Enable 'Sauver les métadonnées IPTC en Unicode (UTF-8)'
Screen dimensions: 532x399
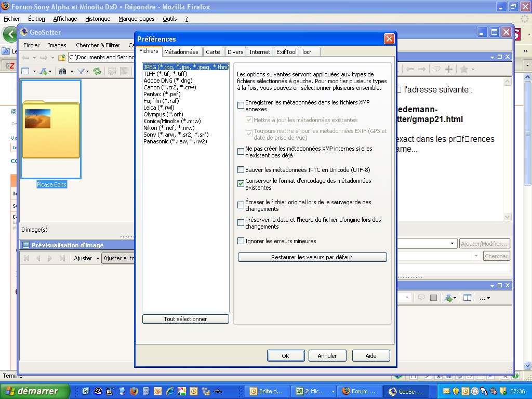pos(241,170)
